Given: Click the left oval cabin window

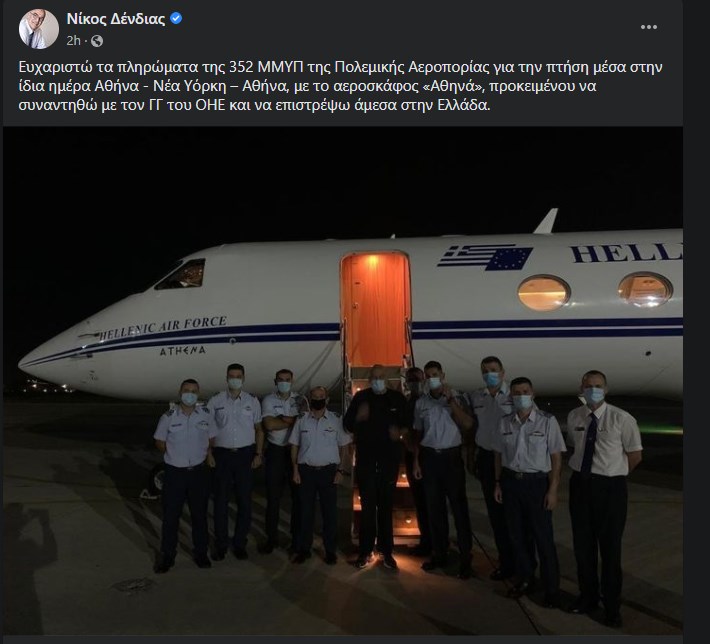Looking at the screenshot, I should [543, 292].
